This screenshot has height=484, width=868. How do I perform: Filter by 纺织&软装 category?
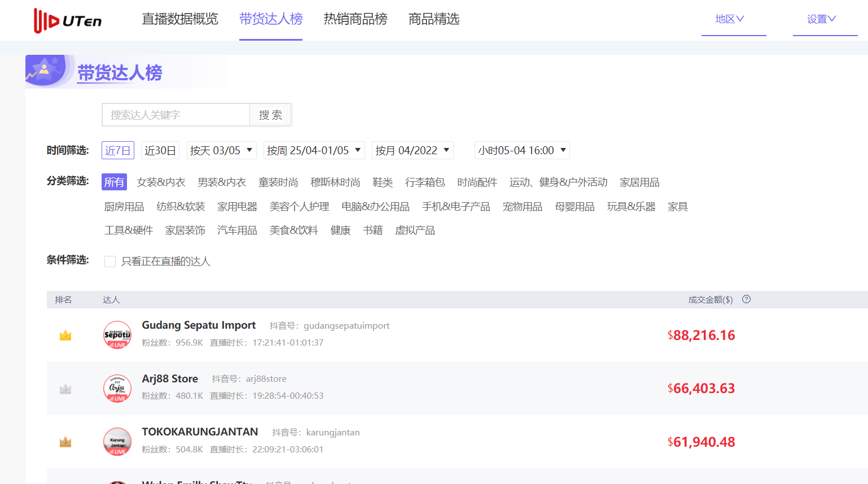click(x=181, y=207)
